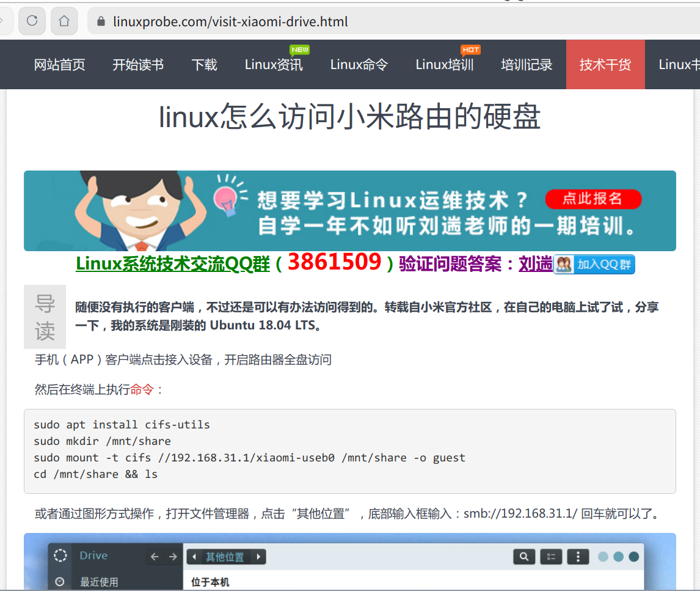Click the smb://192.168.31.1/ address text
This screenshot has width=700, height=591.
[x=520, y=514]
